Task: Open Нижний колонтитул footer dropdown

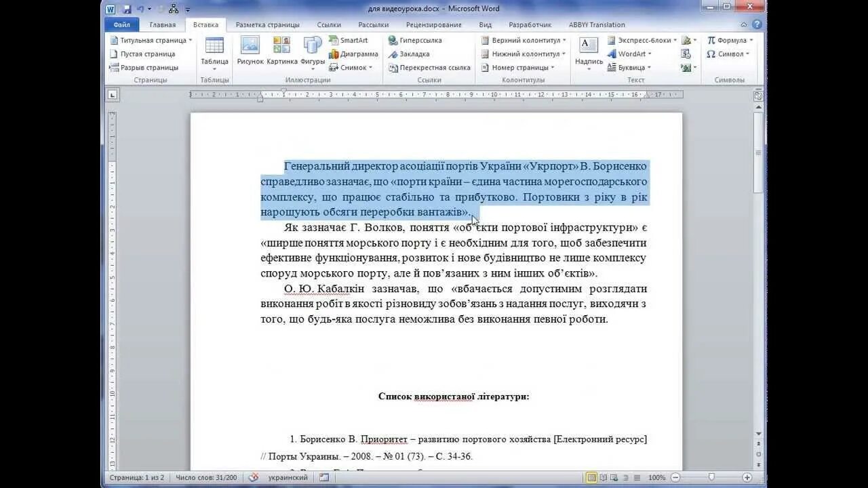Action: click(523, 54)
